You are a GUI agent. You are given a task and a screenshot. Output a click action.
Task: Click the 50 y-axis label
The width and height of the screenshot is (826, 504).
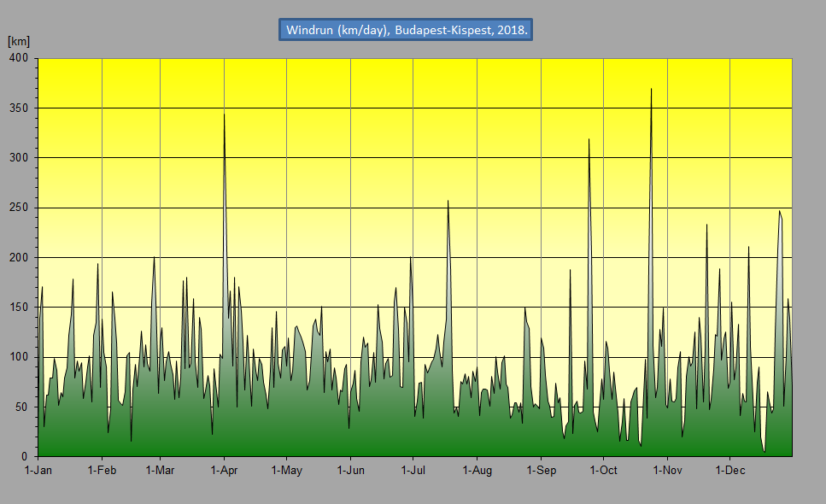21,407
